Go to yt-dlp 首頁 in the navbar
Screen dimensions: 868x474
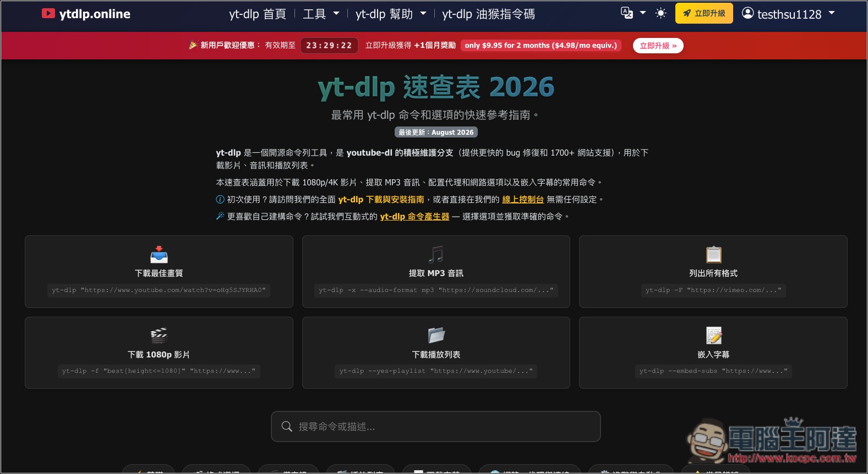click(258, 14)
